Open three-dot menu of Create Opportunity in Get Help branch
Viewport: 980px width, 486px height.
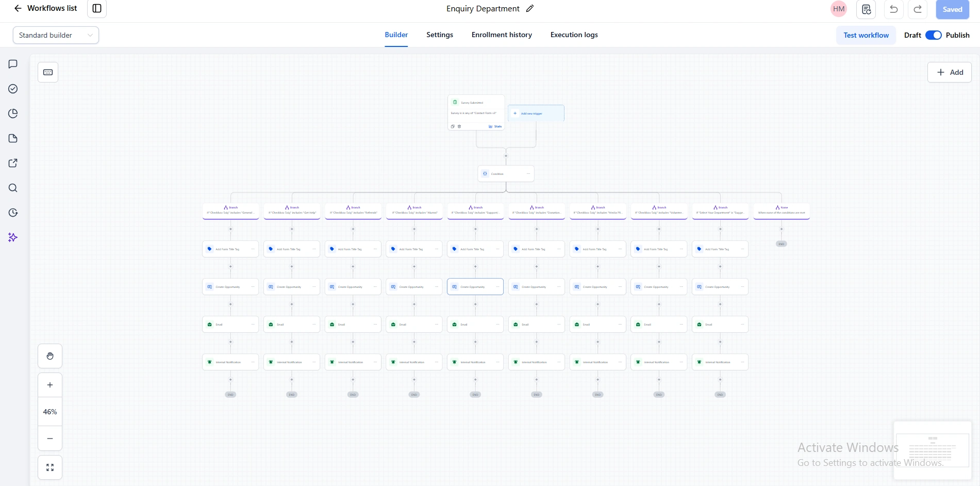314,287
